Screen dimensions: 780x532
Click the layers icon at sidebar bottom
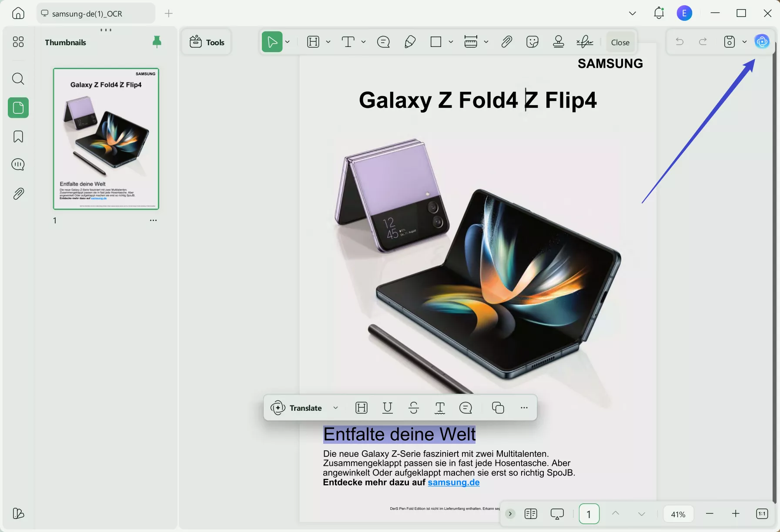(x=18, y=513)
